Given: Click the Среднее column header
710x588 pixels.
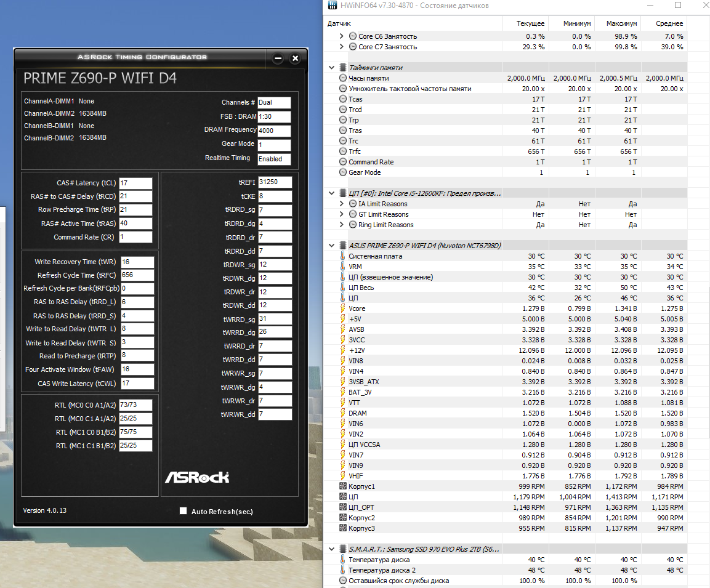Looking at the screenshot, I should pyautogui.click(x=664, y=23).
